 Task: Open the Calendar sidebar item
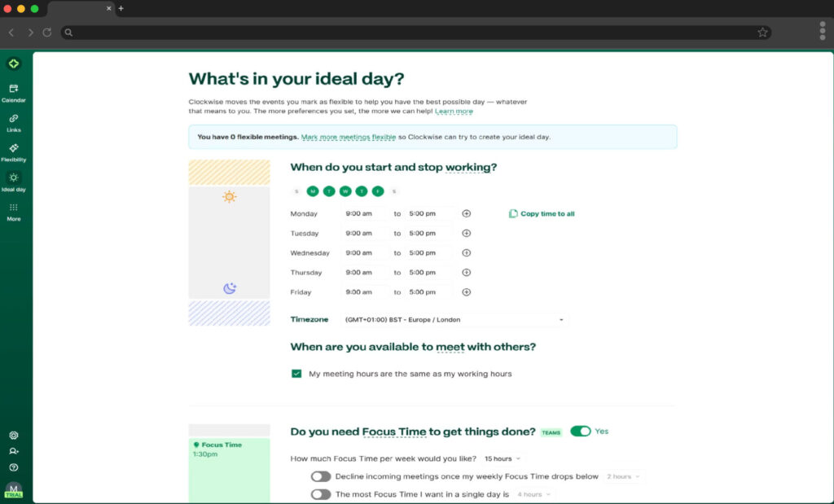click(x=14, y=93)
